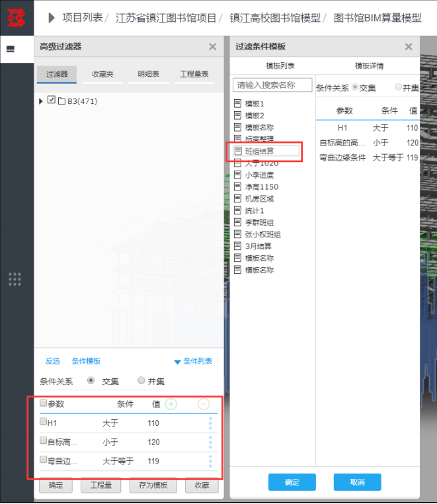
Task: Select 并集 radio in 高级过滤器 panel
Action: point(141,380)
